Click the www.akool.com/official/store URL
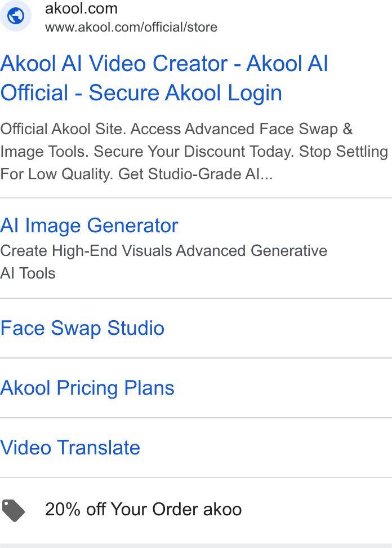Viewport: 392px width, 548px height. [x=131, y=27]
